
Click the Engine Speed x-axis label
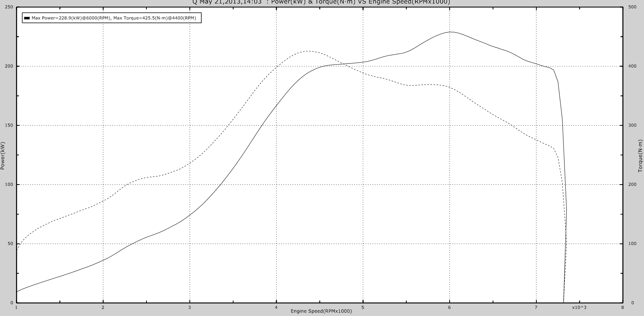[321, 311]
